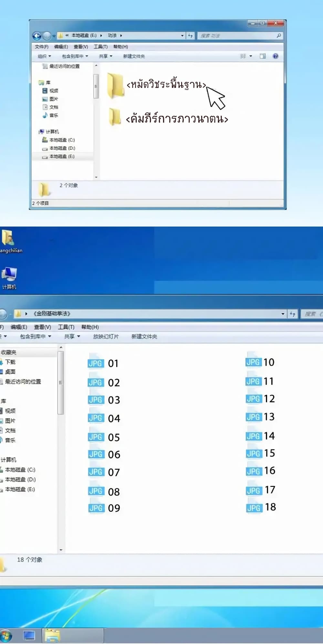Click 新建文件夹 in the 《金刚基础拳法》 window
Image resolution: width=323 pixels, height=644 pixels.
144,337
